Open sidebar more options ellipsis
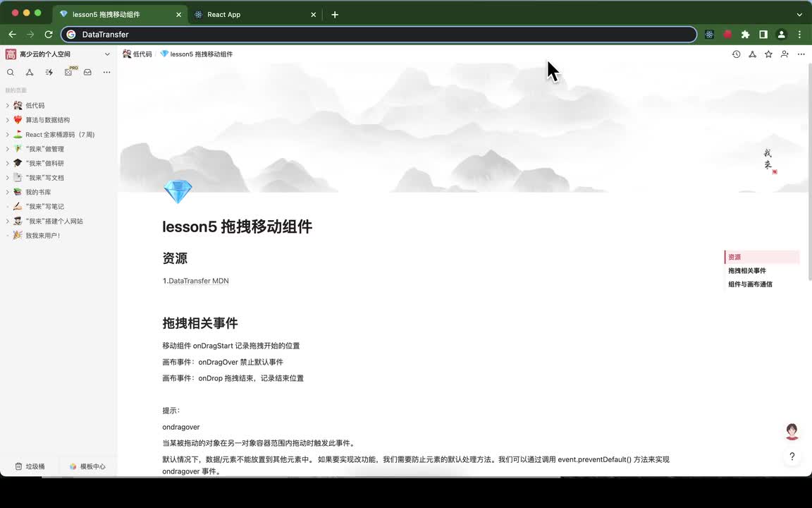 tap(106, 72)
